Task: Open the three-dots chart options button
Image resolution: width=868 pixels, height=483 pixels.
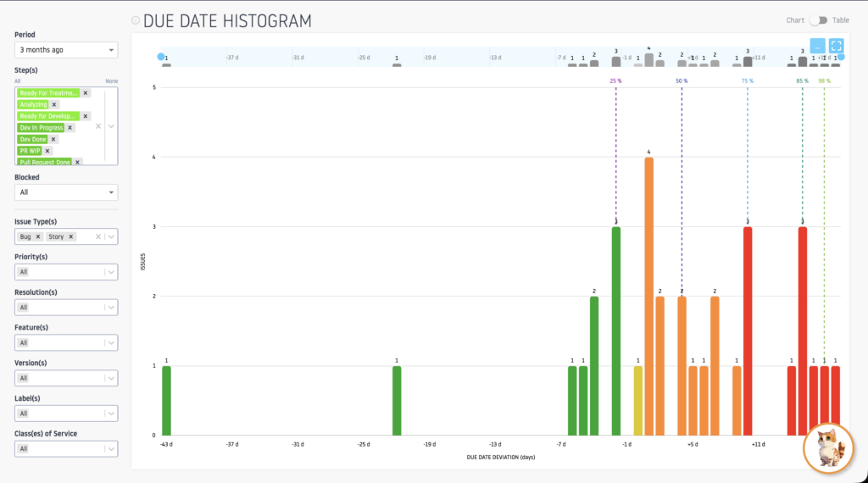Action: (x=817, y=47)
